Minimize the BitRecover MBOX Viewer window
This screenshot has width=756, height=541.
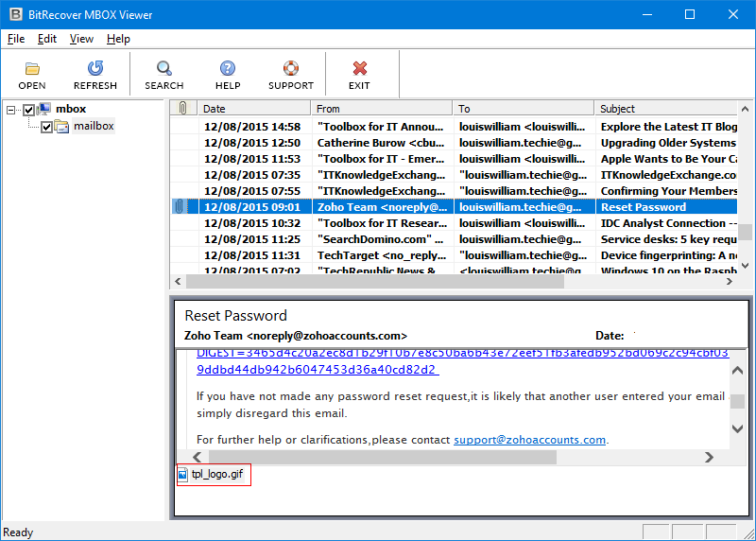pos(647,14)
